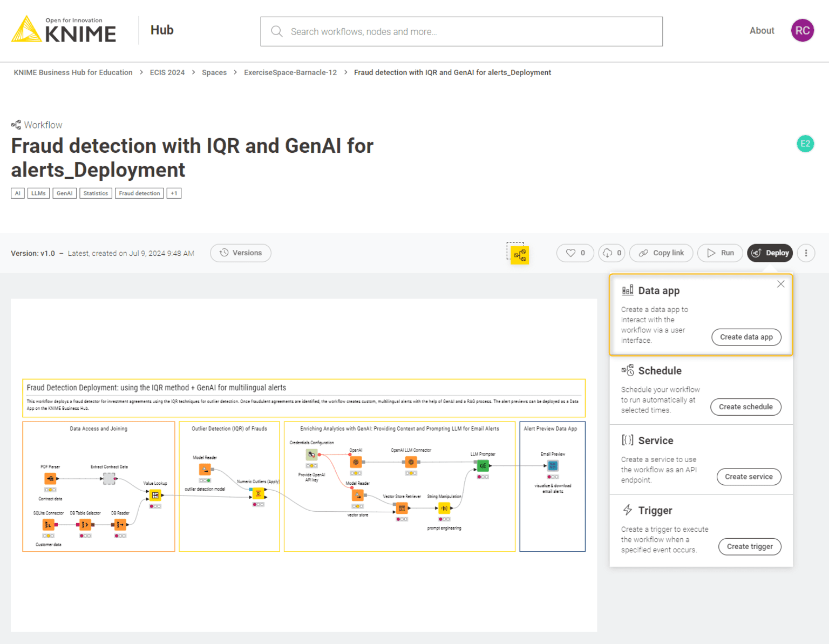Click the workflow preview title annotation
Image resolution: width=829 pixels, height=644 pixels.
[304, 398]
